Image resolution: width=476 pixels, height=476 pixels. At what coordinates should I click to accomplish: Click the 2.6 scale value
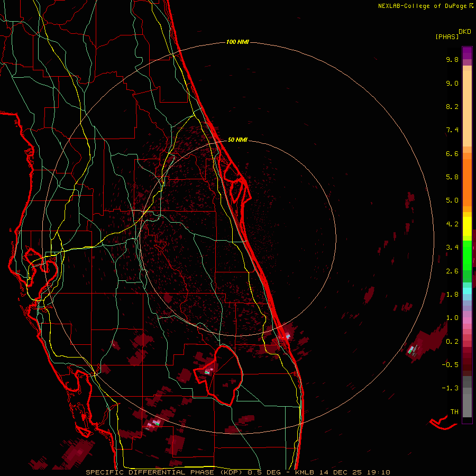point(452,271)
